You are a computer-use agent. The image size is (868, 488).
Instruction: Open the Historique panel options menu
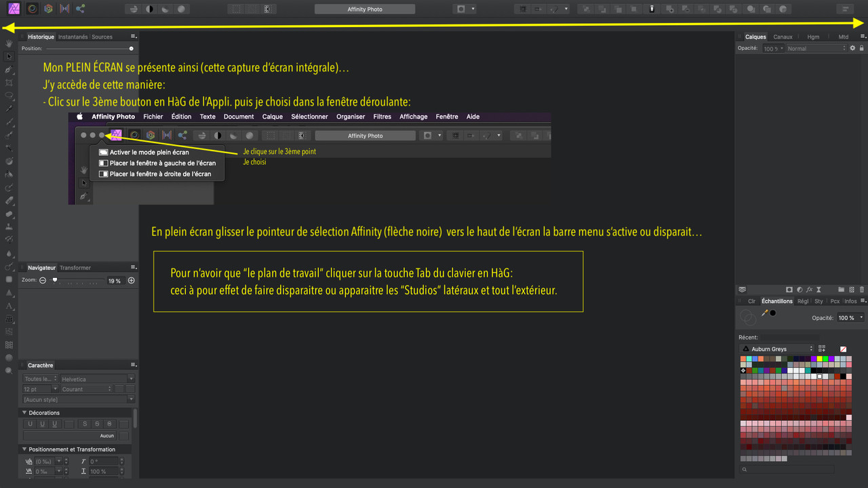pyautogui.click(x=134, y=37)
